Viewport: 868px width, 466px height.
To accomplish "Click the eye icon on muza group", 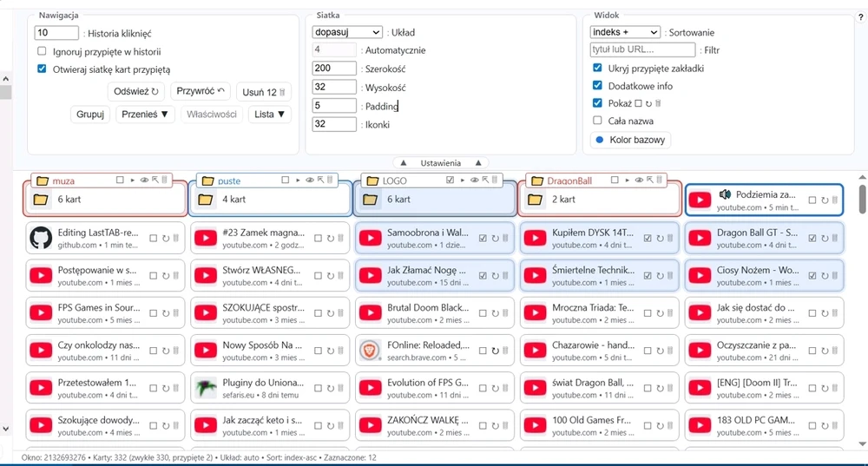I will (x=144, y=180).
